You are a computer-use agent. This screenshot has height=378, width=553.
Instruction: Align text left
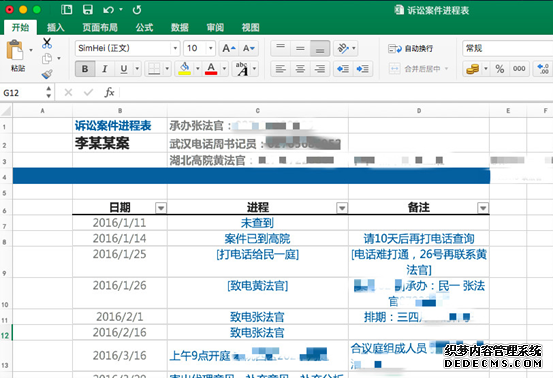click(x=280, y=69)
